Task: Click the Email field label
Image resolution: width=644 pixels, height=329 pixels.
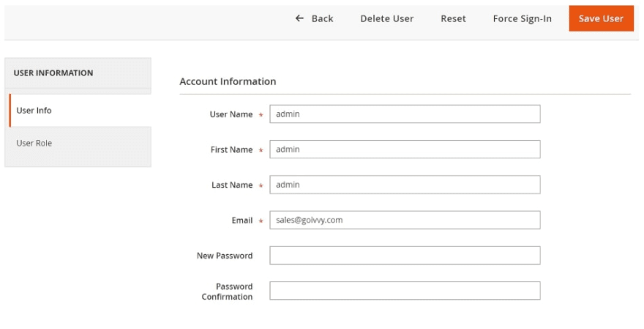Action: pyautogui.click(x=242, y=221)
